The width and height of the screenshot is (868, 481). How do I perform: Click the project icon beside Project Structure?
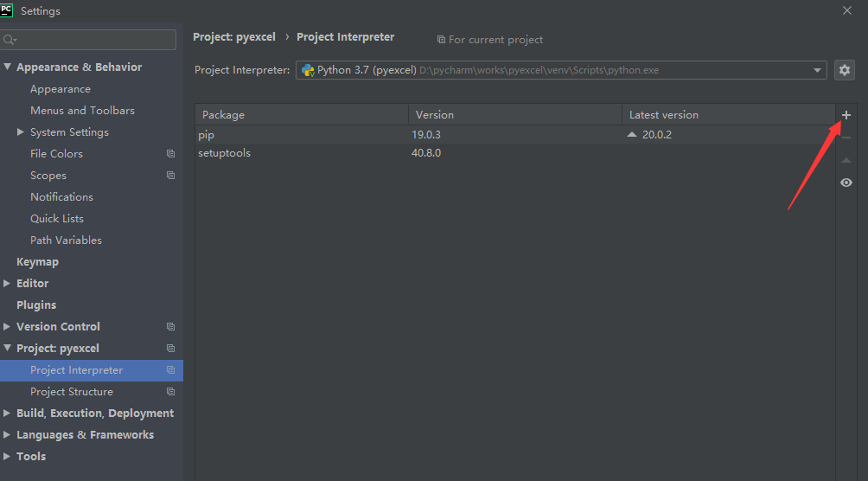coord(170,392)
